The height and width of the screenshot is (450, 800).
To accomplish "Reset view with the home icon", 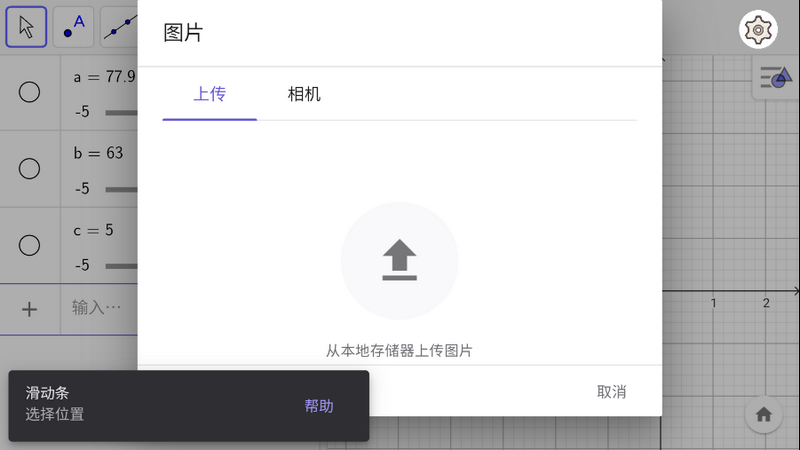I will [x=764, y=414].
